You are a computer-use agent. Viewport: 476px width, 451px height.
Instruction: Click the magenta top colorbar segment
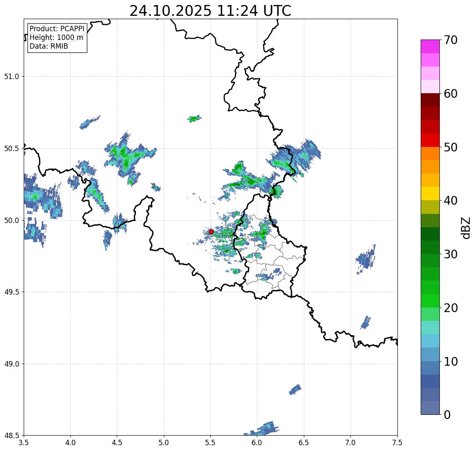pyautogui.click(x=430, y=47)
